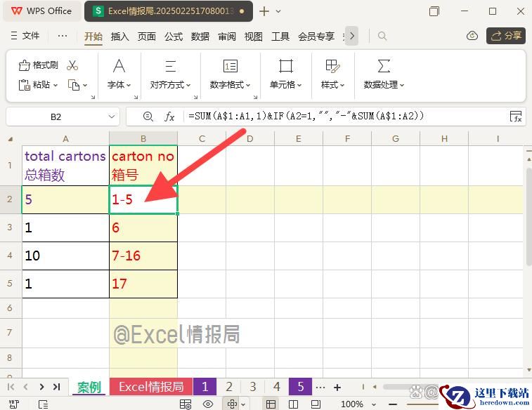Click the reading mode eye icon in the status bar

[207, 404]
